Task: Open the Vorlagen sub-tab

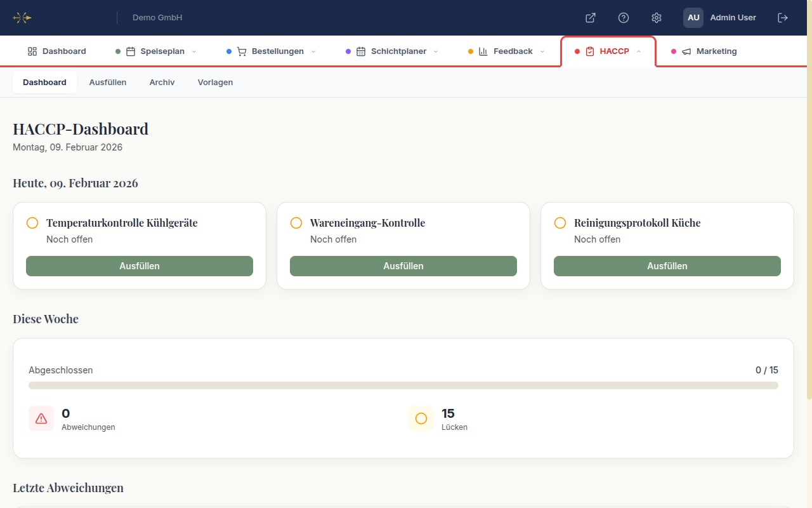Action: click(215, 83)
